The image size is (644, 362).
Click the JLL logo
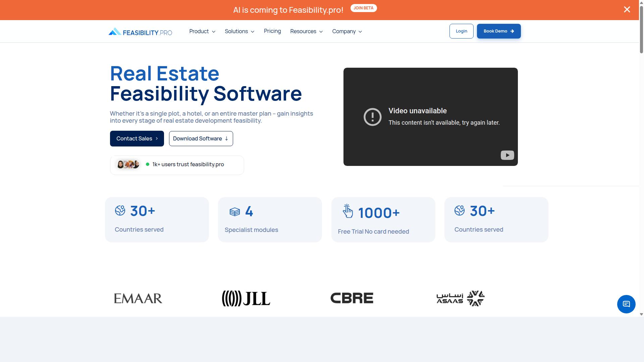(x=246, y=298)
